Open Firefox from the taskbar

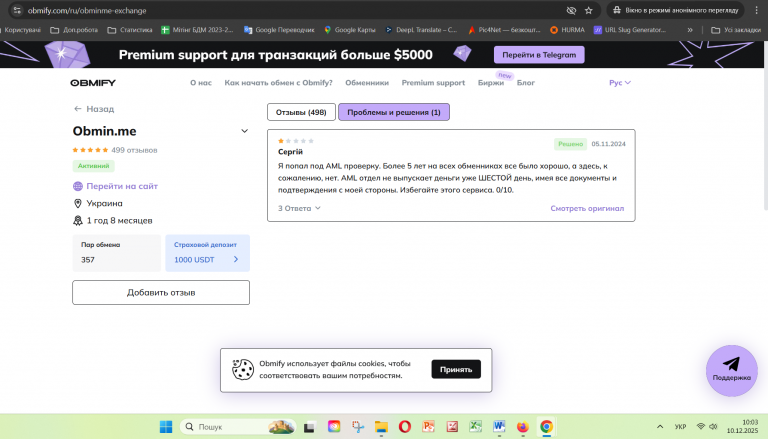[x=523, y=427]
